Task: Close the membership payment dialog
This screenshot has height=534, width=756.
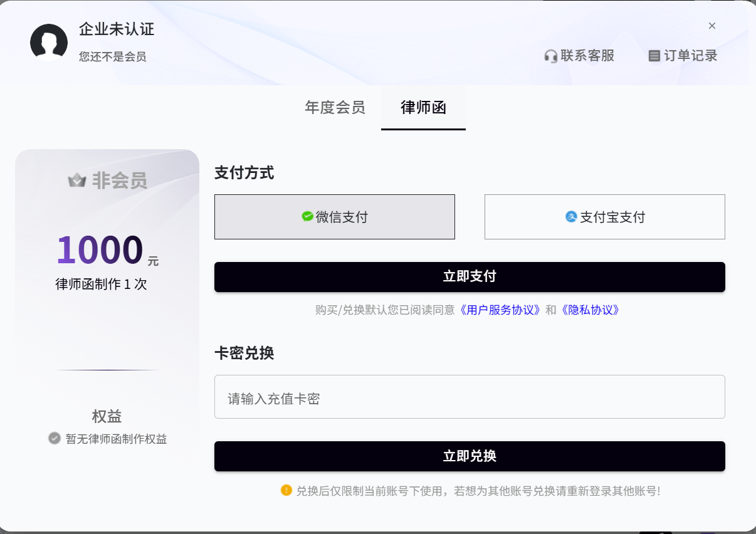Action: click(x=712, y=26)
